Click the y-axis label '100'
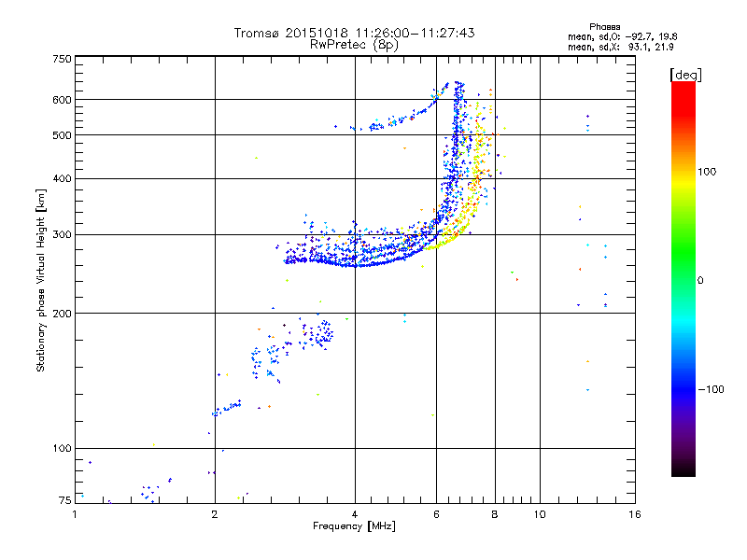747x560 pixels. point(62,449)
